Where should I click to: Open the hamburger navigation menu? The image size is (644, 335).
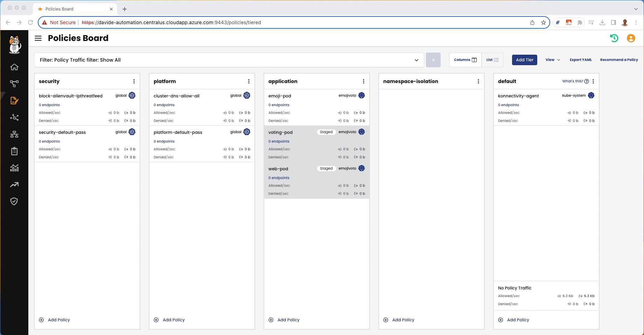pyautogui.click(x=38, y=38)
